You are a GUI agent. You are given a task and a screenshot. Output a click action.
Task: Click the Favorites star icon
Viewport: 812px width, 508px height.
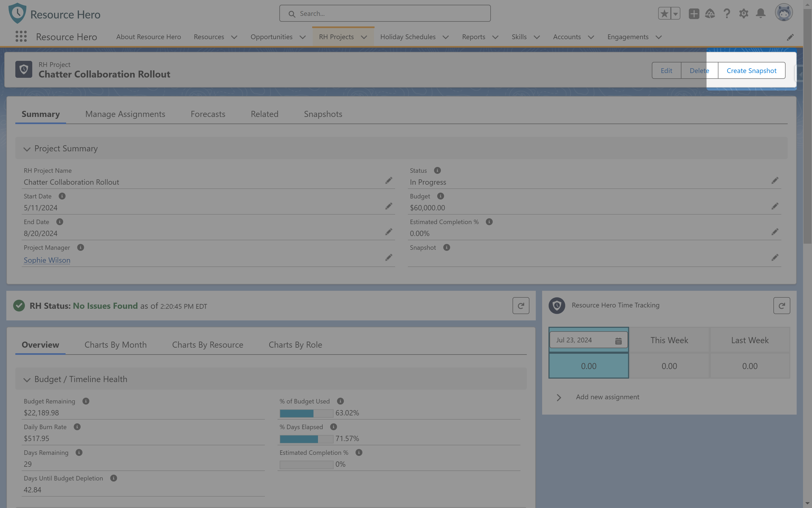pos(664,13)
